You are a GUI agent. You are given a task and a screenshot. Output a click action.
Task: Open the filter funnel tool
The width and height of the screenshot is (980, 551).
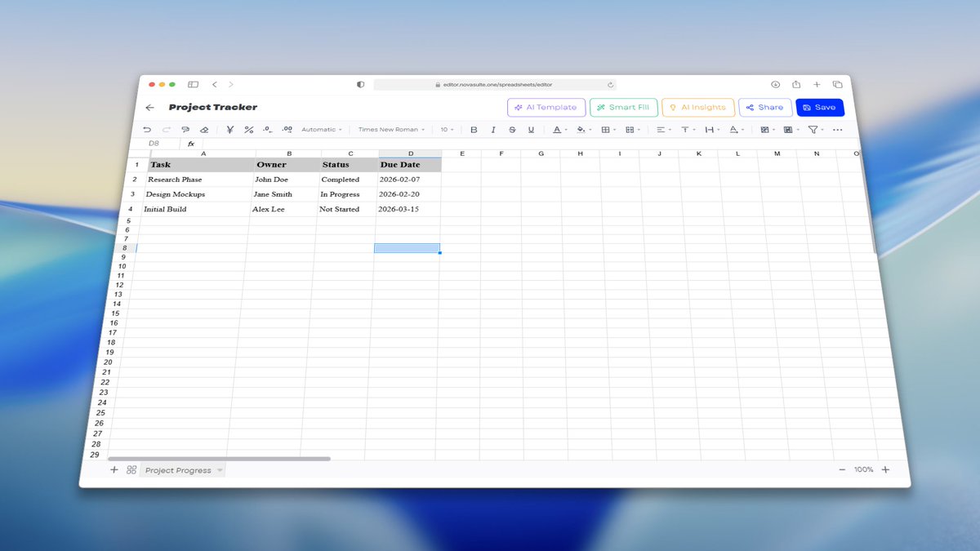point(814,130)
